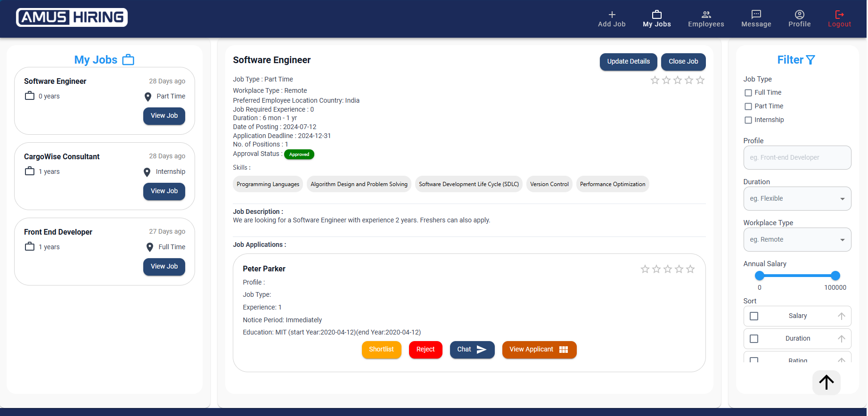Give Peter Parker a one-star rating
868x416 pixels.
[646, 269]
